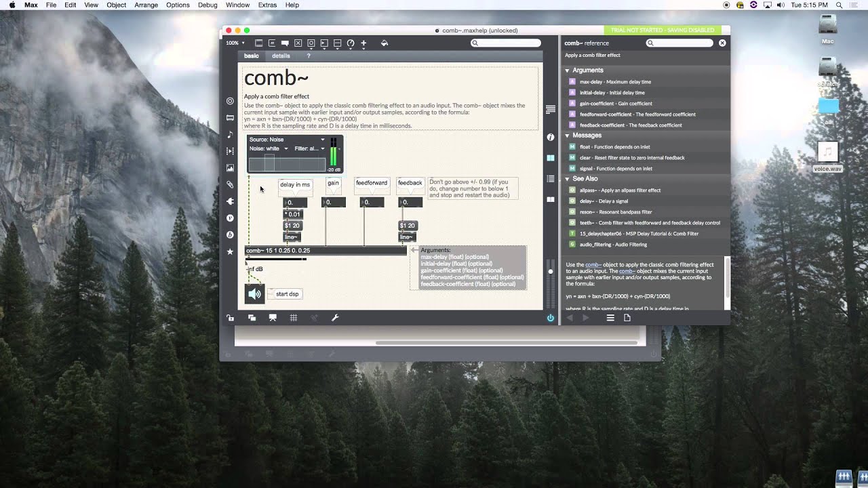Open the Arrange menu

146,5
